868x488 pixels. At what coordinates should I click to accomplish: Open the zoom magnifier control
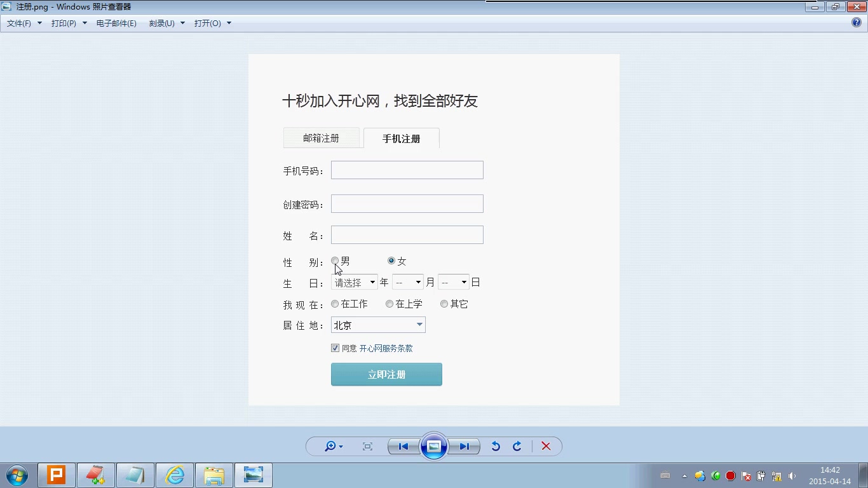point(334,447)
